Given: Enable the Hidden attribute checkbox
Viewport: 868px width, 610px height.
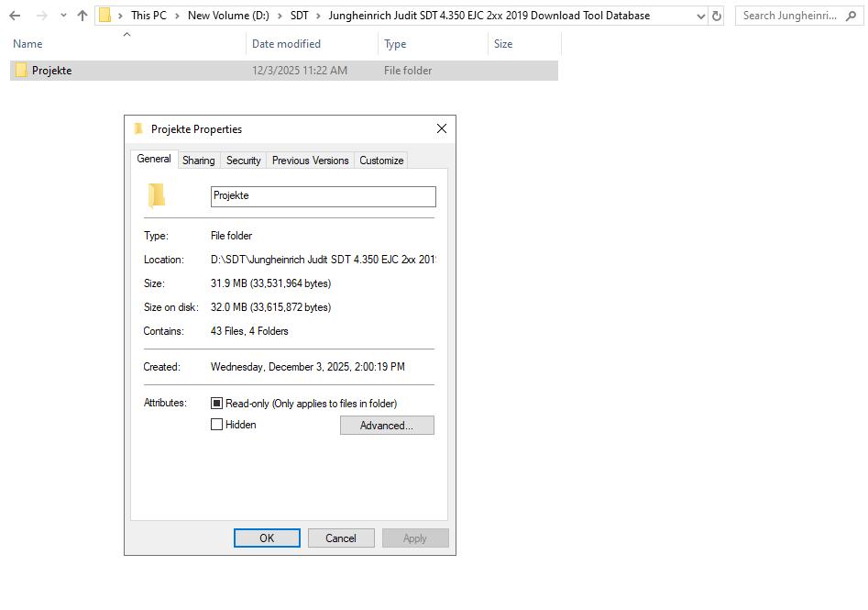Looking at the screenshot, I should [217, 424].
